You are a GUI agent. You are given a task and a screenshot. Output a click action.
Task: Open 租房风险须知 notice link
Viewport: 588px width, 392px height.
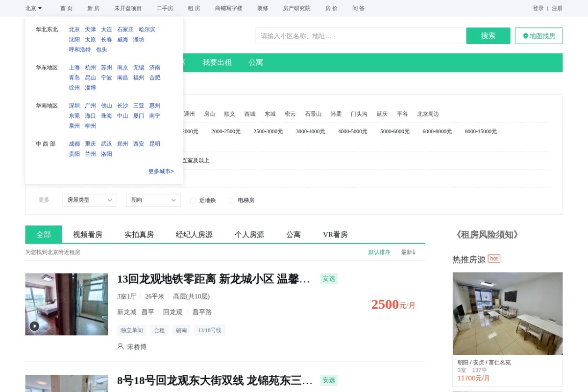click(x=487, y=235)
